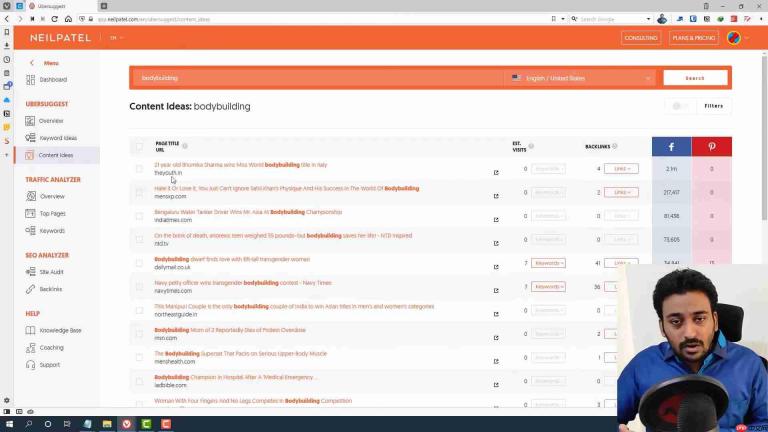Reload the page in the browser toolbar
Viewport: 768px width, 432px height.
(x=54, y=19)
